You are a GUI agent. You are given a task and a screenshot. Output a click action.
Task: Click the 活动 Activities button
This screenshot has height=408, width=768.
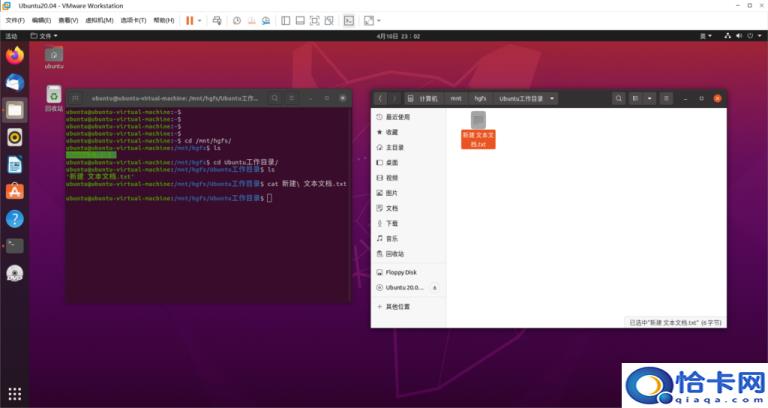click(x=12, y=36)
